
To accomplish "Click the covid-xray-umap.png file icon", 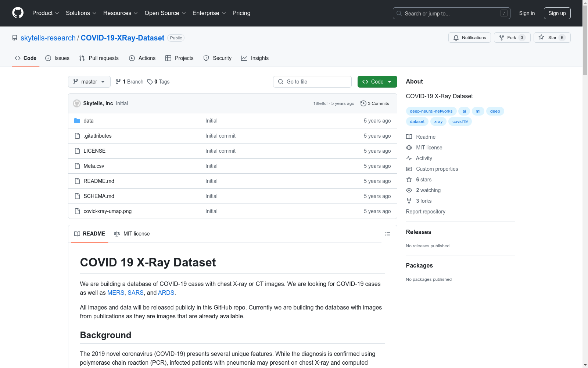I will tap(77, 211).
